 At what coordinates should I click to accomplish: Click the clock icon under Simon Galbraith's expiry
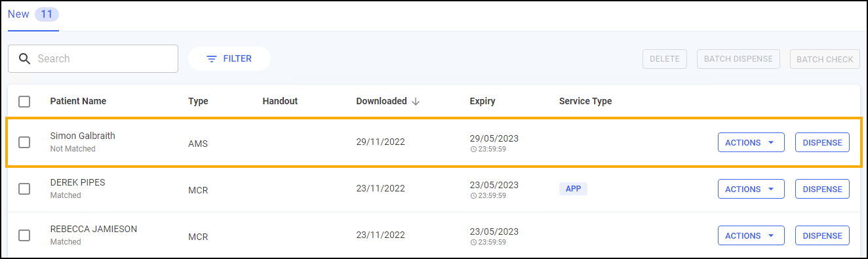pos(473,149)
